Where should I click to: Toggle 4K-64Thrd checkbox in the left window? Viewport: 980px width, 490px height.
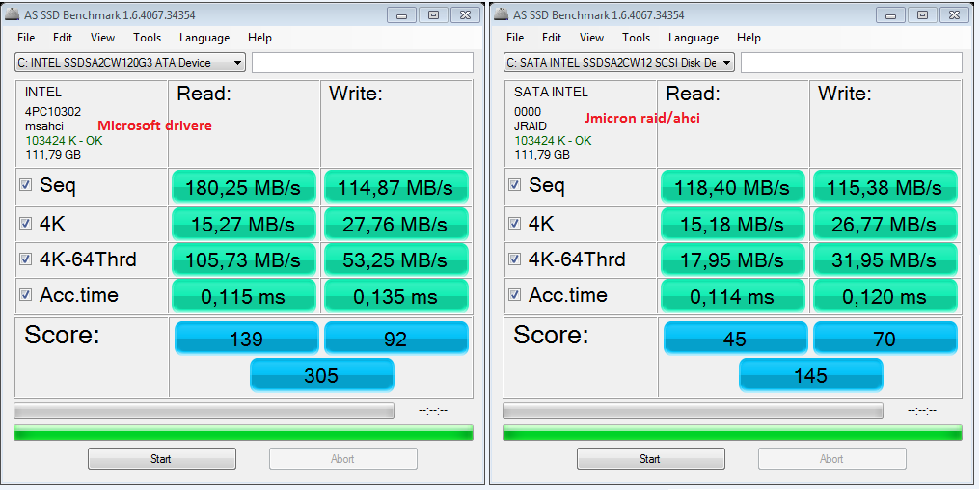26,259
